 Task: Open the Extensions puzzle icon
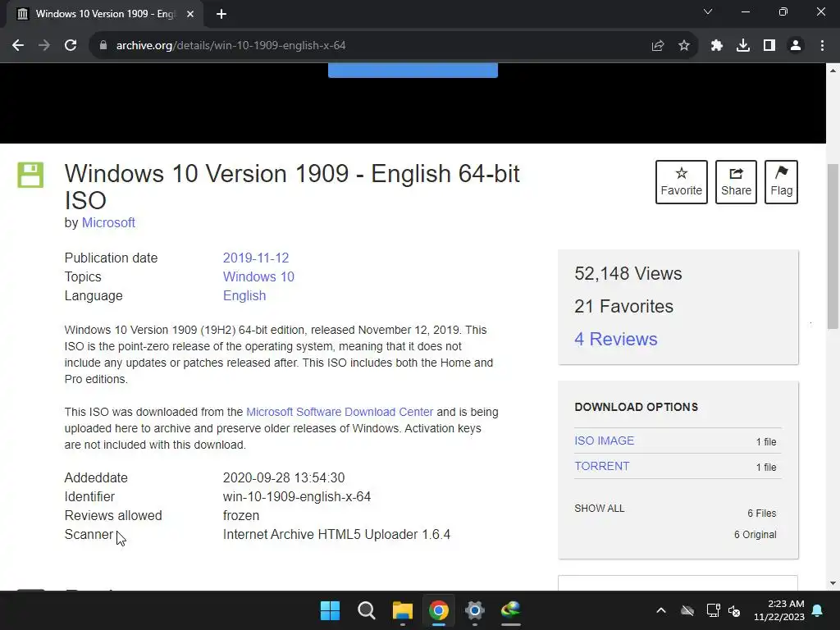point(717,46)
